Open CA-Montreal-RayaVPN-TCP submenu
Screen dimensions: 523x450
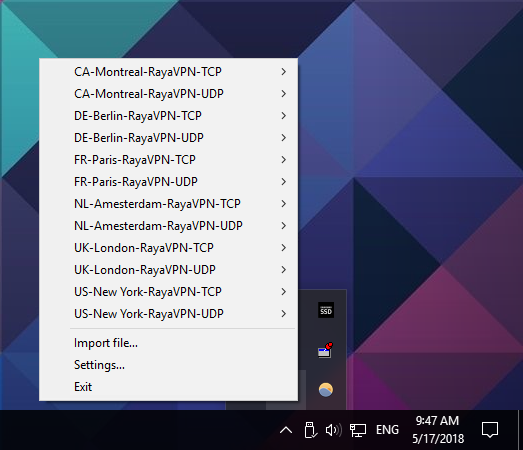tap(168, 72)
